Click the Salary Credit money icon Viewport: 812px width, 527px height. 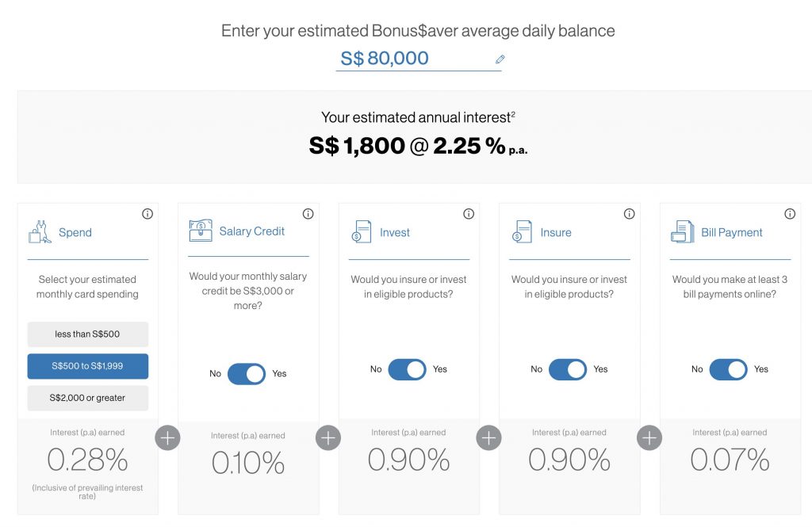point(201,231)
